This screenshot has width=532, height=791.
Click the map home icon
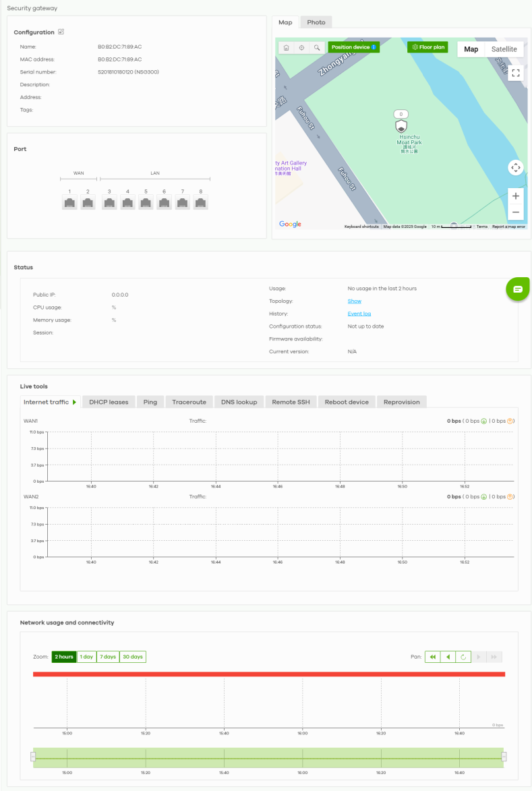tap(287, 48)
